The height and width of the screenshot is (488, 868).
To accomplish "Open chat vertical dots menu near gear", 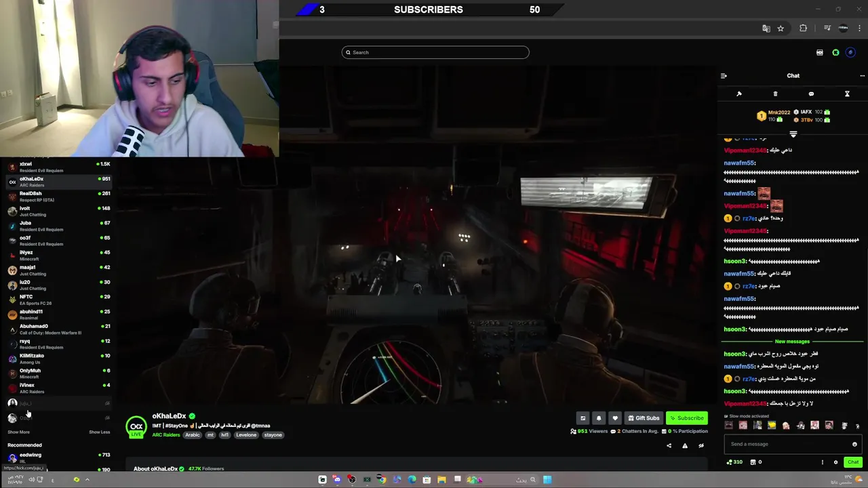I will (x=823, y=462).
